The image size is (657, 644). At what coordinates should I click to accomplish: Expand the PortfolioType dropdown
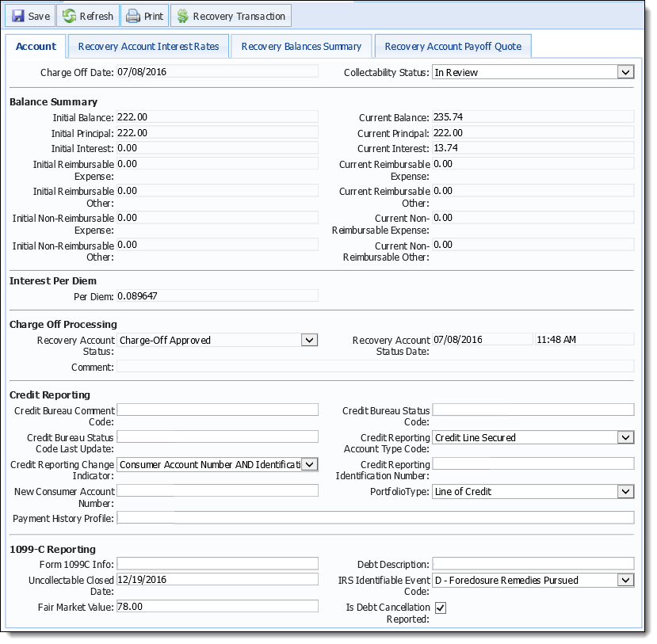click(625, 491)
